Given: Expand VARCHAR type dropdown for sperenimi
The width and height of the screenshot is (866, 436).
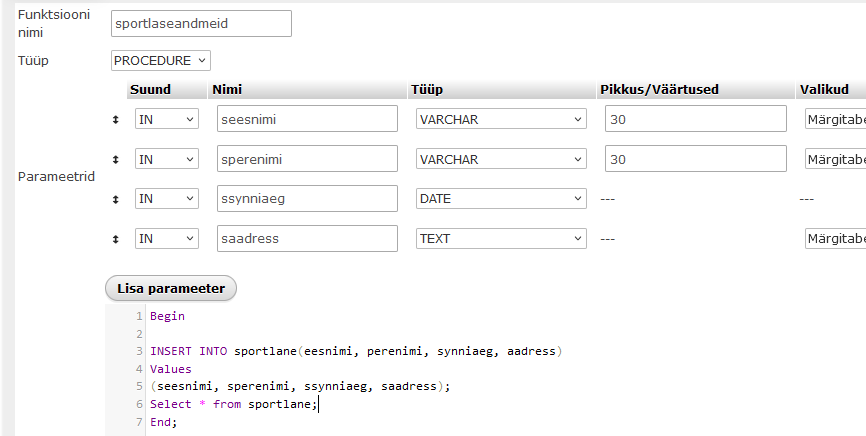Looking at the screenshot, I should click(x=501, y=159).
